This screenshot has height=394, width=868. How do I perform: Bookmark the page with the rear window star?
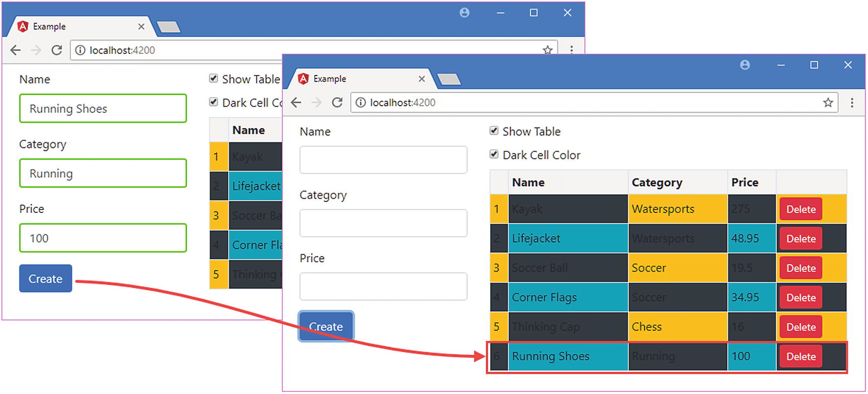pos(547,50)
